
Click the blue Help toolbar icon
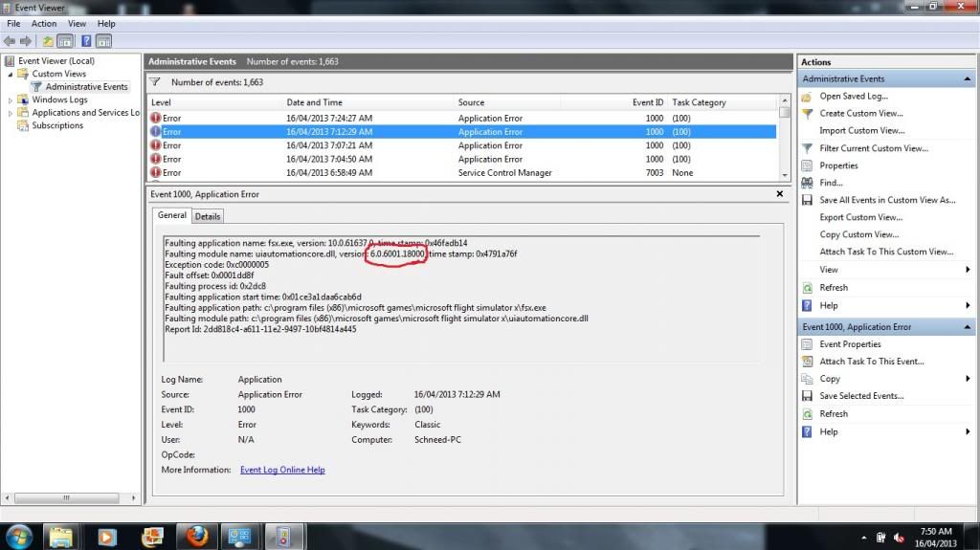(x=85, y=41)
